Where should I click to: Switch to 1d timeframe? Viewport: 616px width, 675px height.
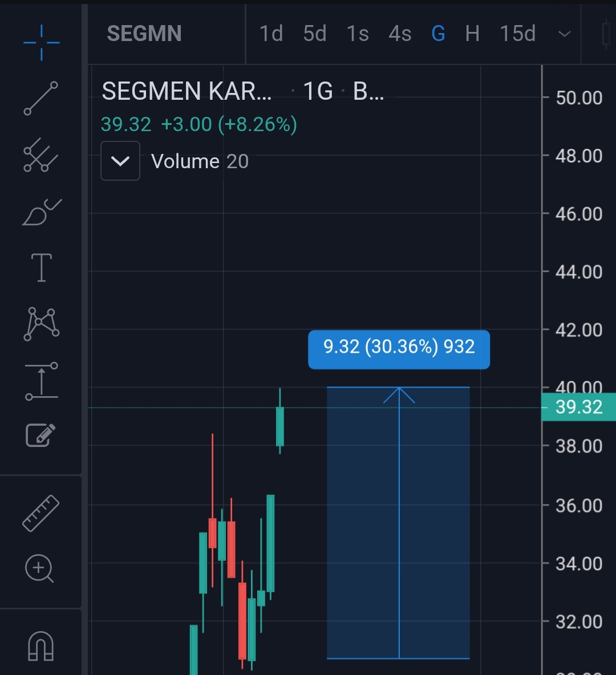pyautogui.click(x=271, y=34)
